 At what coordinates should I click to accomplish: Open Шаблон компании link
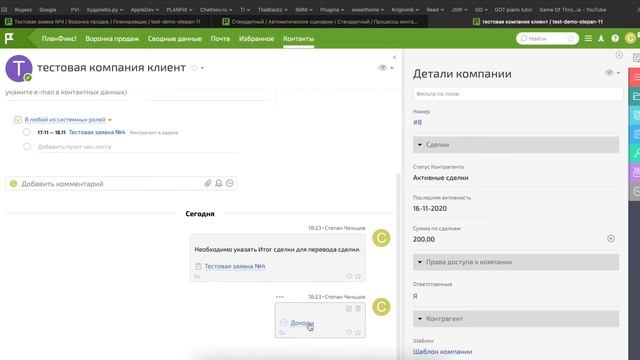pyautogui.click(x=442, y=351)
